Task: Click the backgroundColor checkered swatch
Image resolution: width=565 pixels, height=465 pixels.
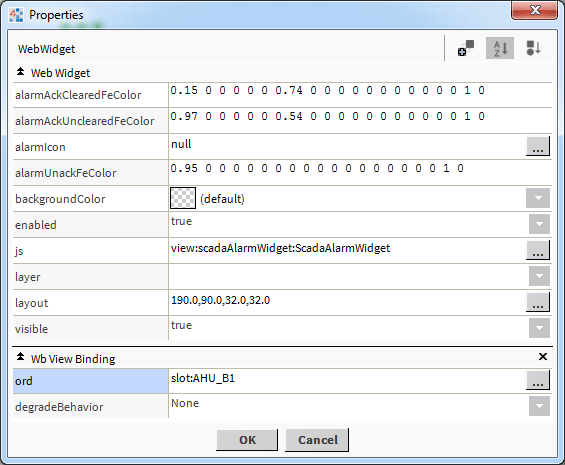Action: 183,198
